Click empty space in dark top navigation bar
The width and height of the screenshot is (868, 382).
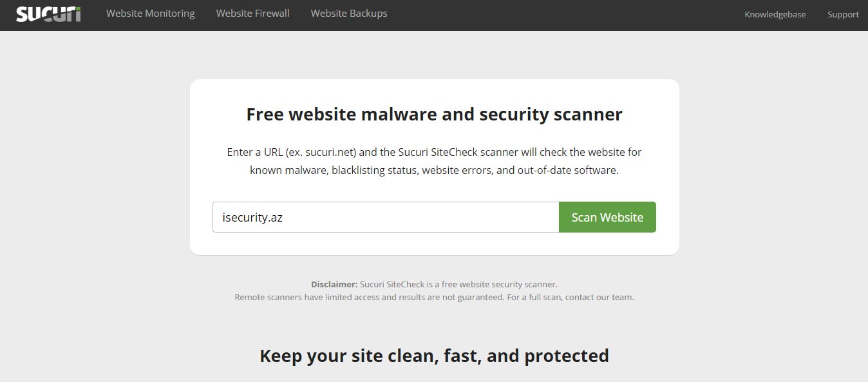[x=567, y=14]
